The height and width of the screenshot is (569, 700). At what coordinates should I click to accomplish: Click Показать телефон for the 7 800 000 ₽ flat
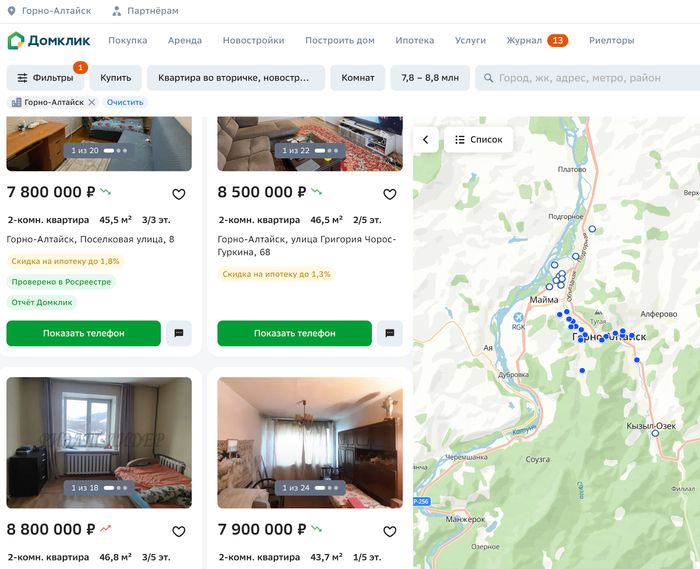coord(83,333)
